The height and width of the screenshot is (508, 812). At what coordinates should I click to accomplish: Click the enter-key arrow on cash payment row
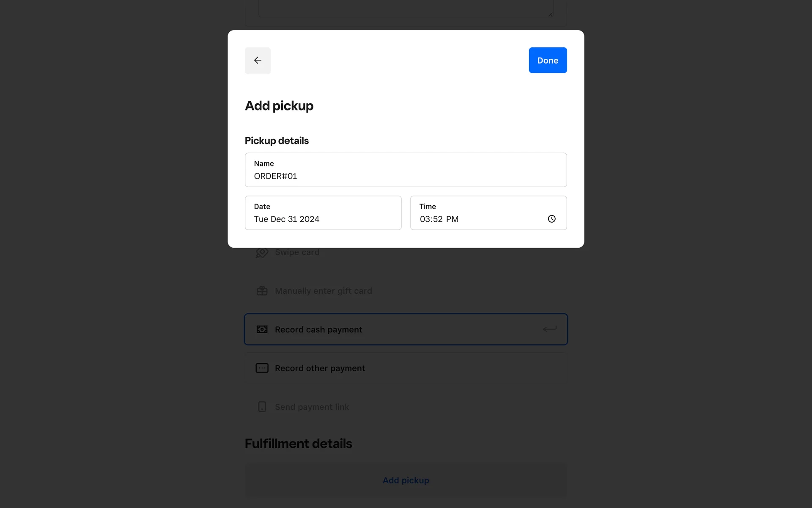click(x=549, y=329)
